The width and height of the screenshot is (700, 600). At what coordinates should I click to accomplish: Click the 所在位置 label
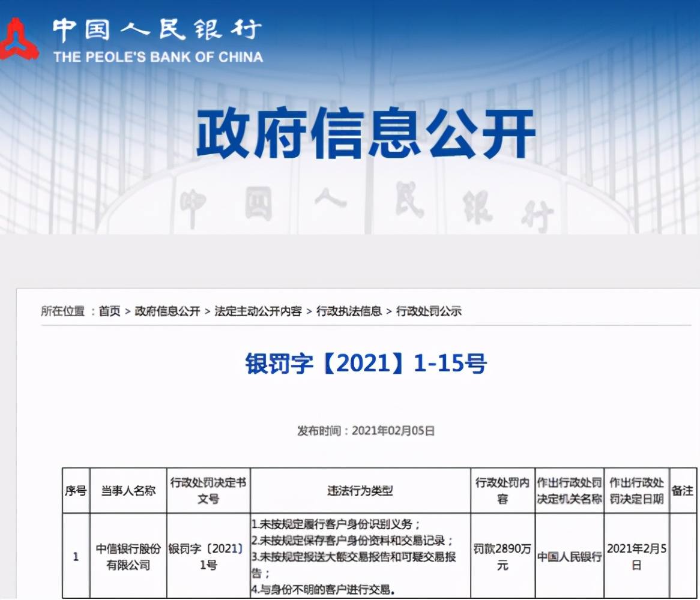pos(62,311)
